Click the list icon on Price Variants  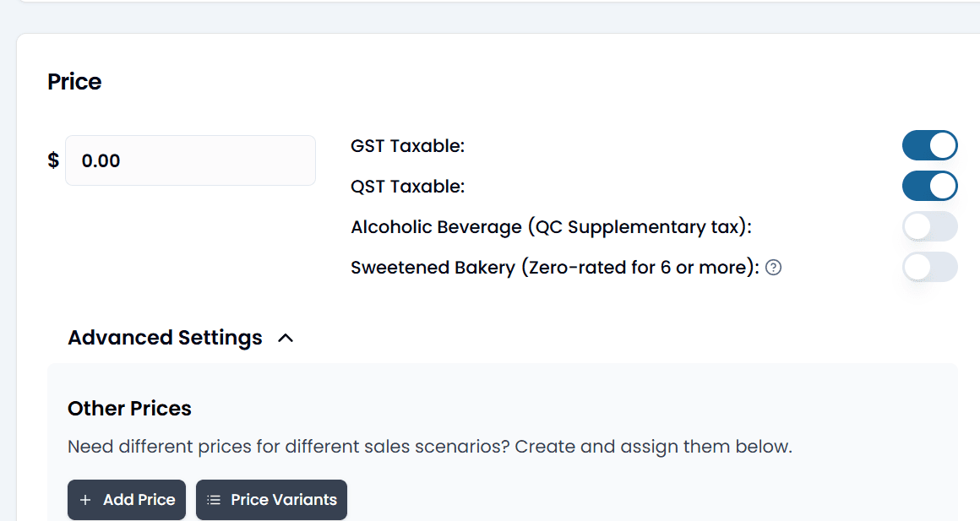214,500
